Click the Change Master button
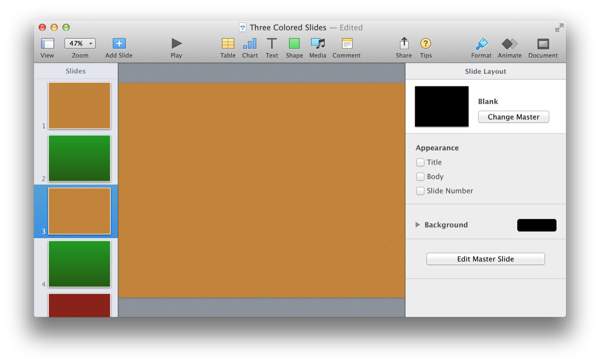The image size is (600, 364). tap(513, 117)
